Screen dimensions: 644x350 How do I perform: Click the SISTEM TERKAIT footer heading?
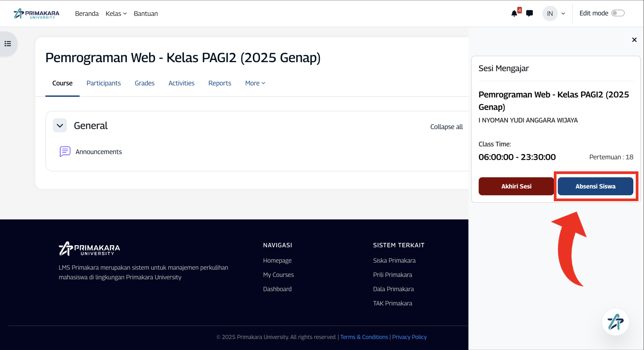click(399, 245)
